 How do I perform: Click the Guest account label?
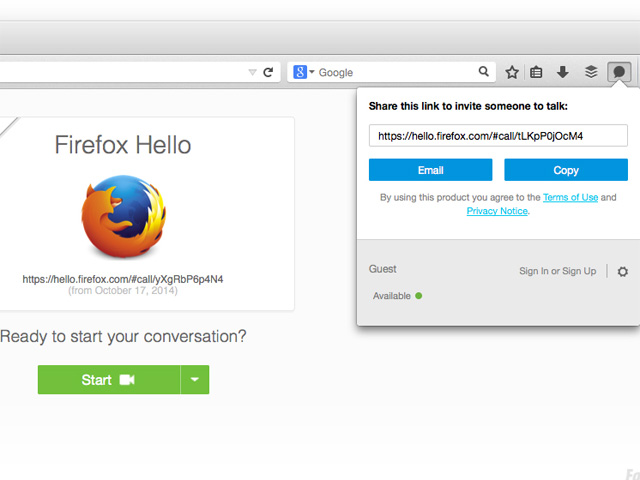click(382, 269)
